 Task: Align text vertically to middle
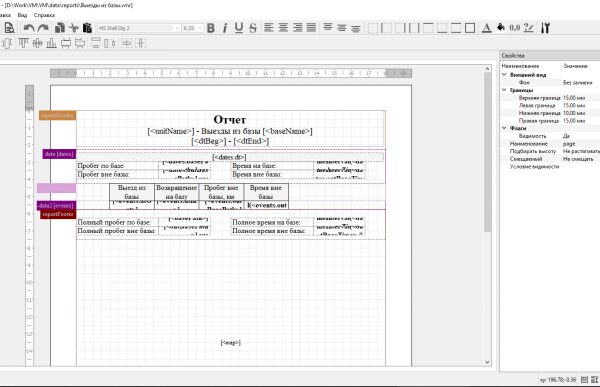pos(342,28)
